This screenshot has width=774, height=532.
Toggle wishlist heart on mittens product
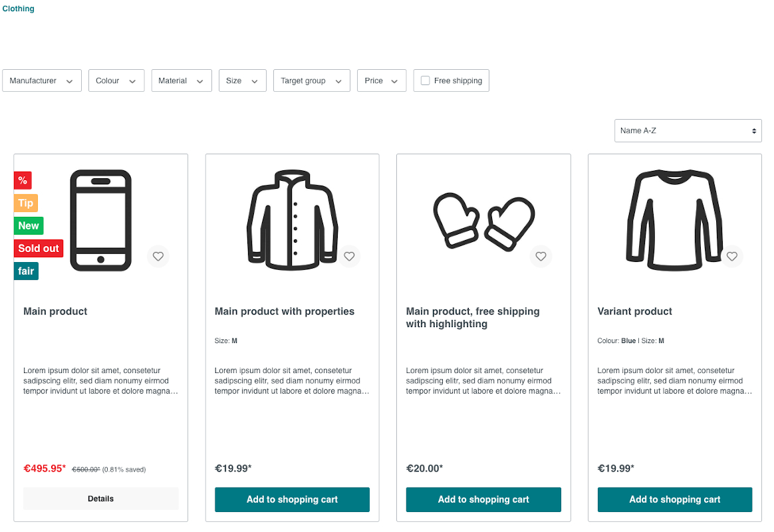(x=541, y=256)
